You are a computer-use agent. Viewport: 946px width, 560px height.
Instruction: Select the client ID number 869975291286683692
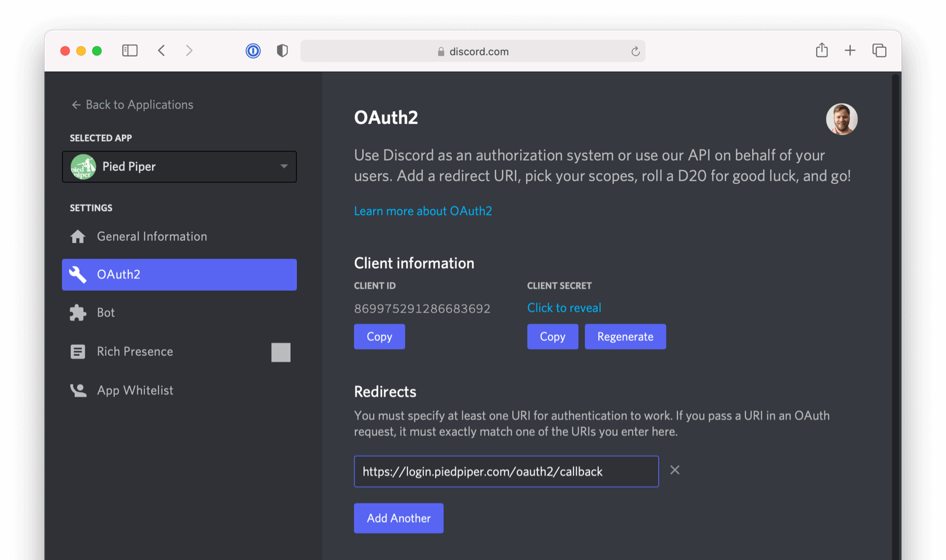tap(422, 309)
